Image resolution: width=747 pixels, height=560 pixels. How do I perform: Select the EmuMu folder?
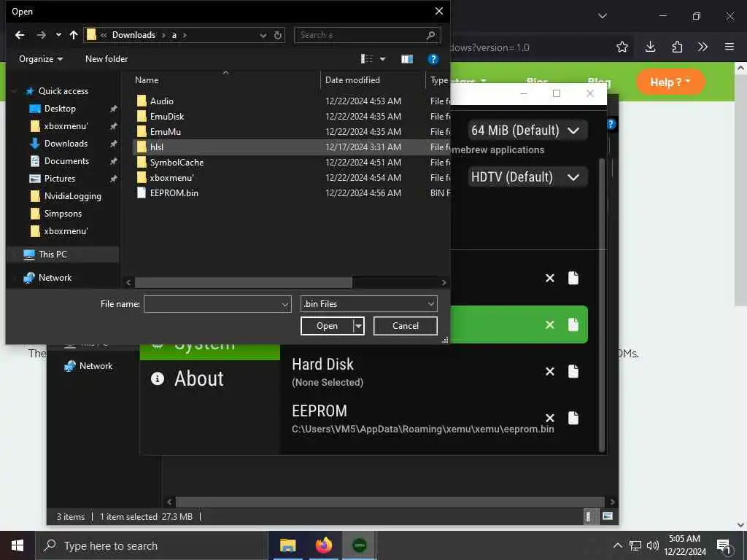(x=166, y=131)
